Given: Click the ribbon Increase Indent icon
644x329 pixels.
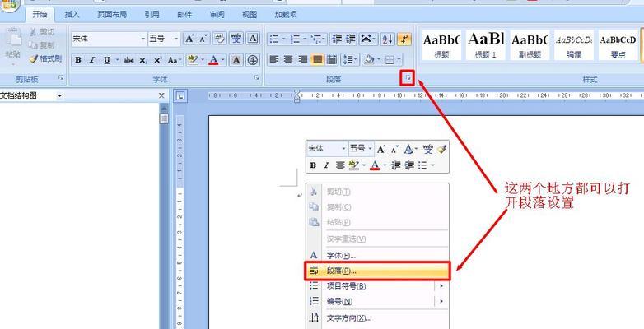Looking at the screenshot, I should click(x=350, y=39).
